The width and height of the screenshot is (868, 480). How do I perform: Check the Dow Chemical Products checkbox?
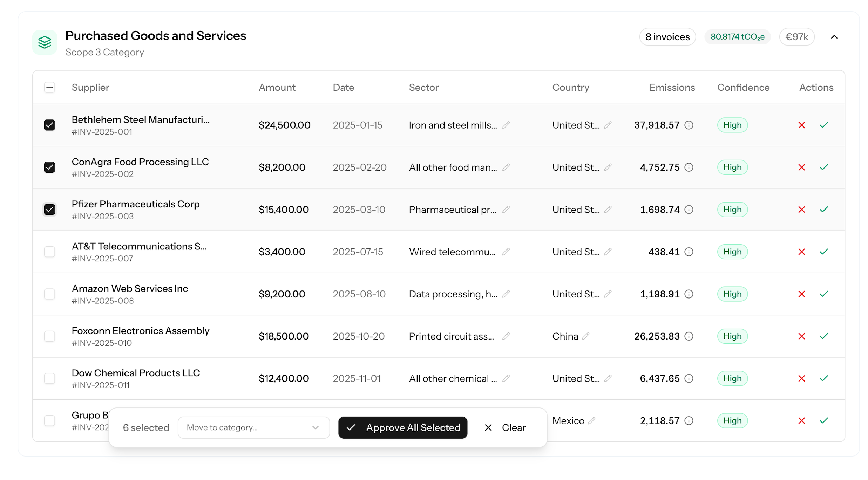pyautogui.click(x=49, y=378)
